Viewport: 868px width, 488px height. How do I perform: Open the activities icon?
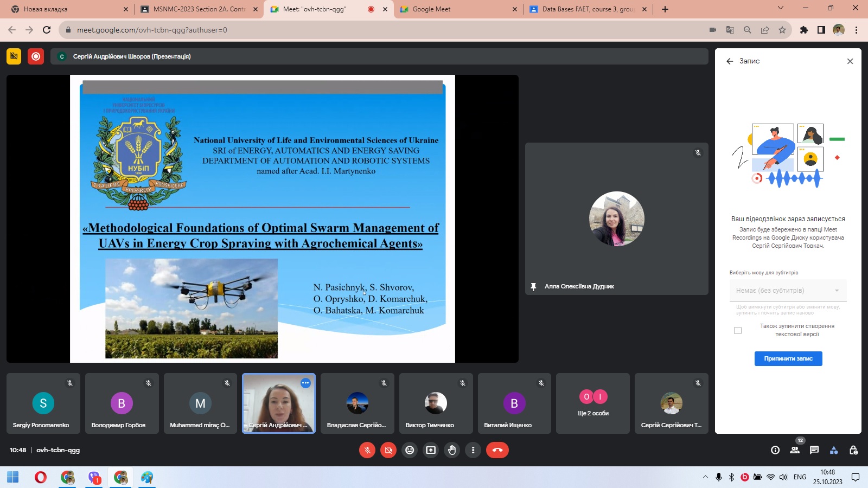tap(834, 450)
